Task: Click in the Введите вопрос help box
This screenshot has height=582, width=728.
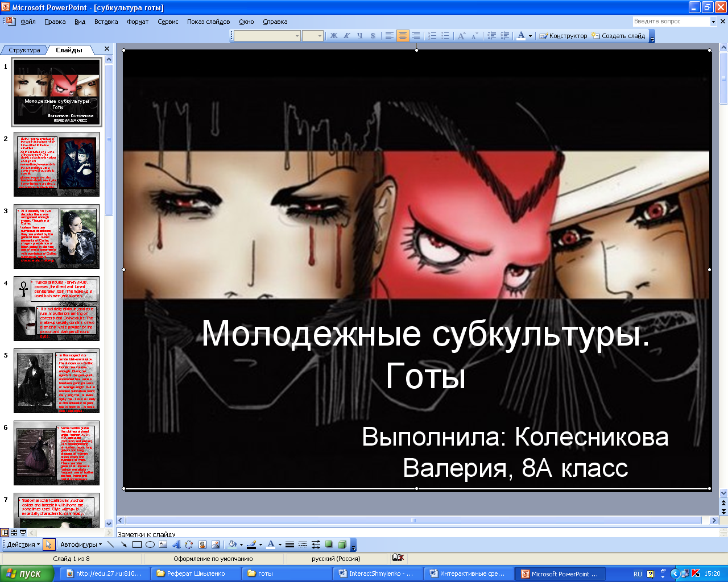Action: (x=671, y=21)
